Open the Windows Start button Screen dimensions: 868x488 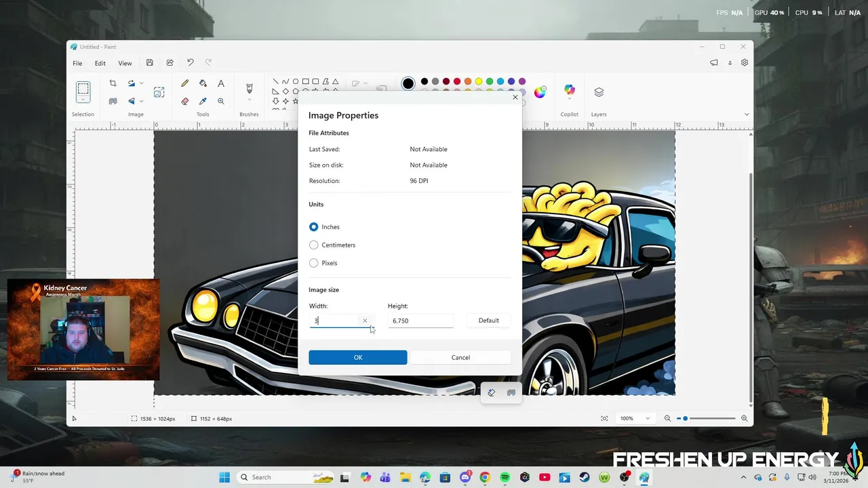pos(224,477)
